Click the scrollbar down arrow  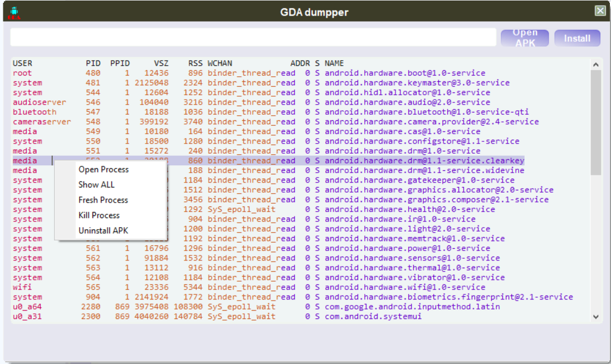(x=596, y=317)
